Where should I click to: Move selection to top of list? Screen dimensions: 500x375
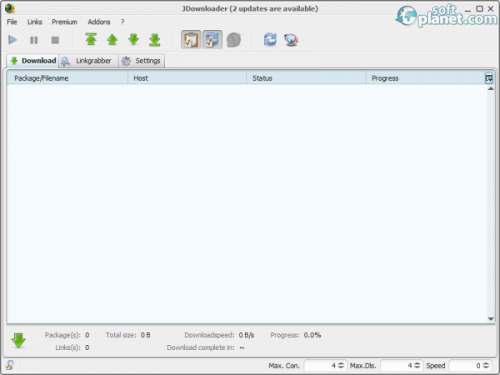(91, 39)
